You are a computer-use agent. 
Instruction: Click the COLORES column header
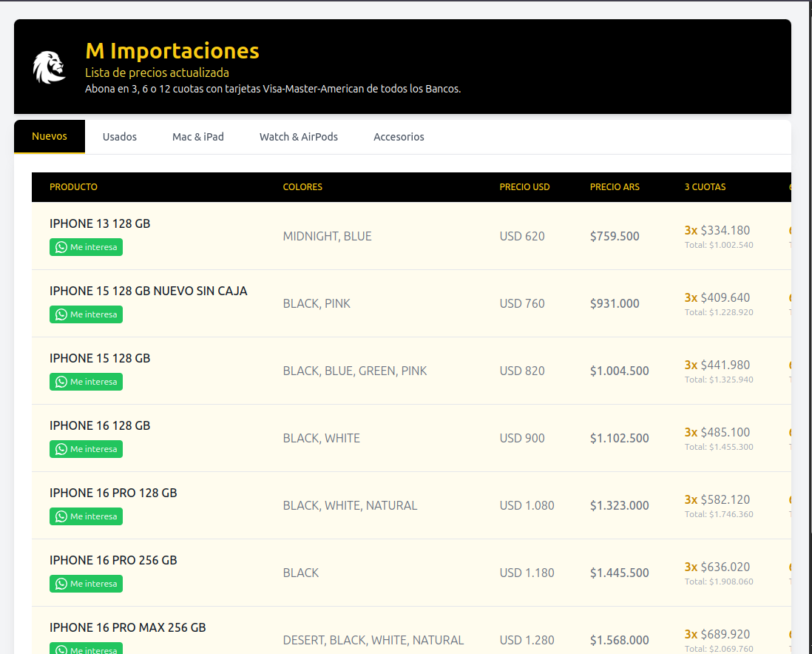pos(302,187)
